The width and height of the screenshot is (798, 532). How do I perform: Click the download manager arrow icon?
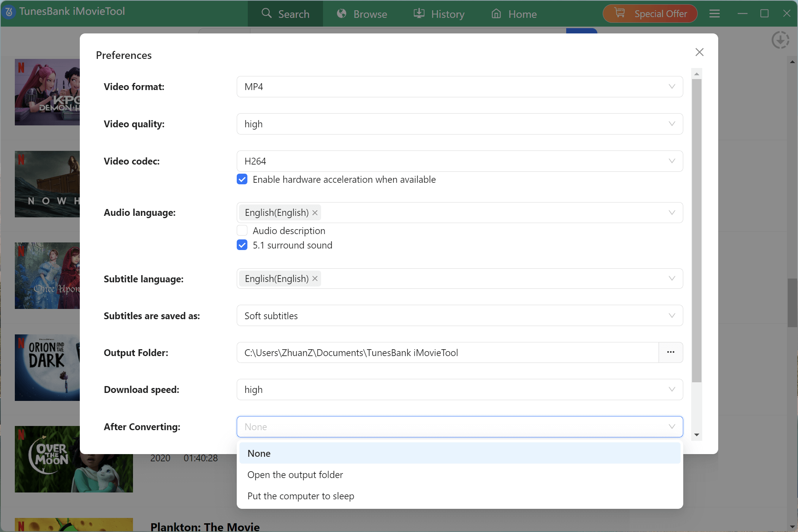[x=781, y=40]
